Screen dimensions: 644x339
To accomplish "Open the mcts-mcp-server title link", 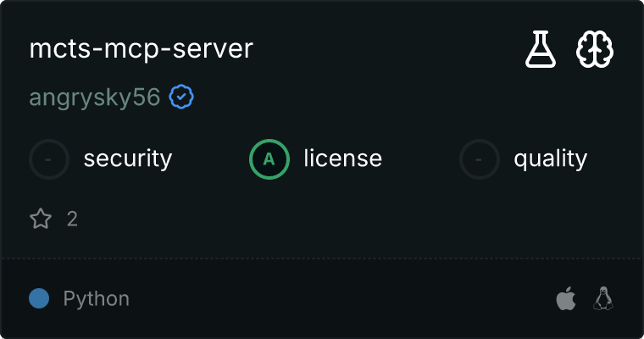I will (141, 49).
